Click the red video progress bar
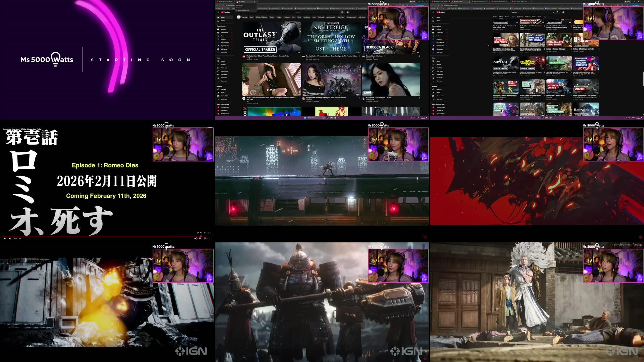Viewport: 644px width, 362px height. [101, 236]
